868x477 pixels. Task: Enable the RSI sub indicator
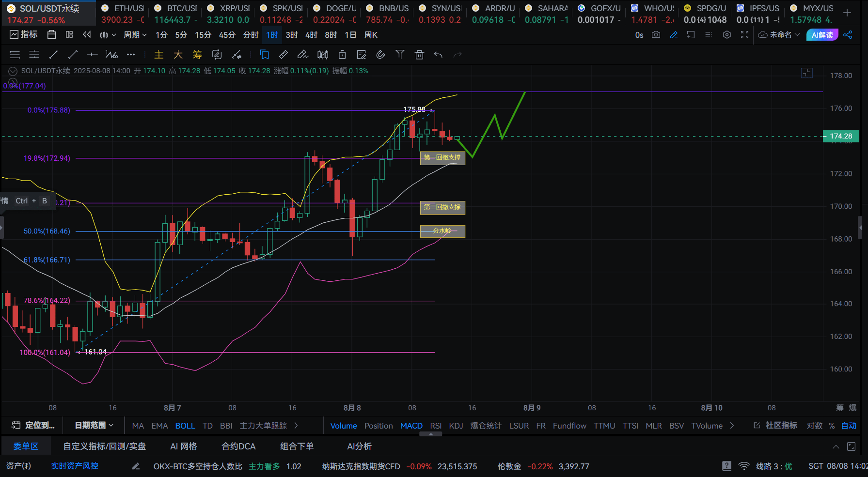[x=436, y=426]
